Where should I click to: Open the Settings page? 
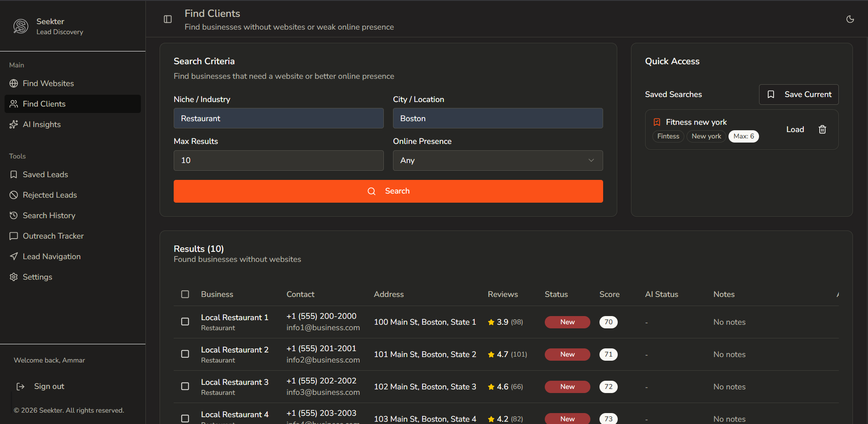37,276
